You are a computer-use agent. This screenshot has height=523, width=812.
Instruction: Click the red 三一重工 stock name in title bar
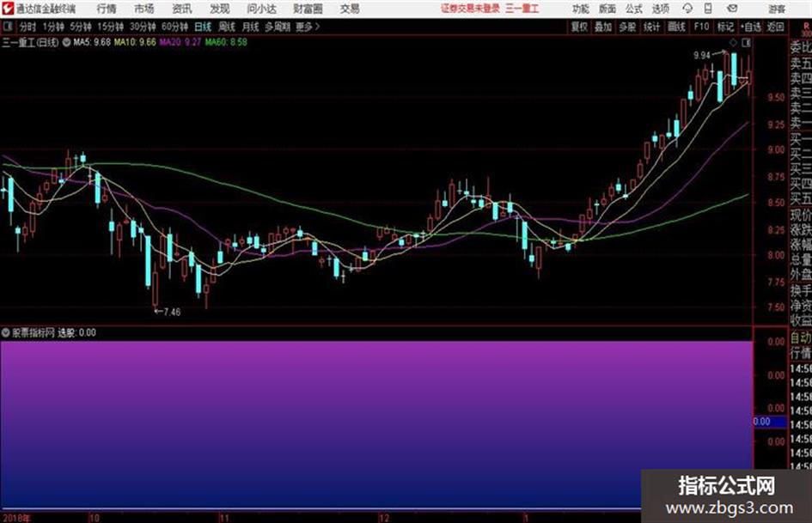pos(522,9)
